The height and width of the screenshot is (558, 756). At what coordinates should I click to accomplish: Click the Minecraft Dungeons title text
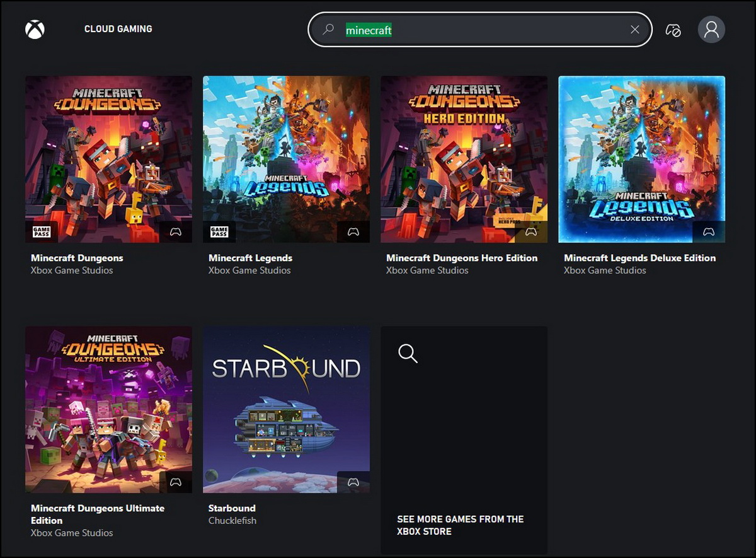(77, 258)
